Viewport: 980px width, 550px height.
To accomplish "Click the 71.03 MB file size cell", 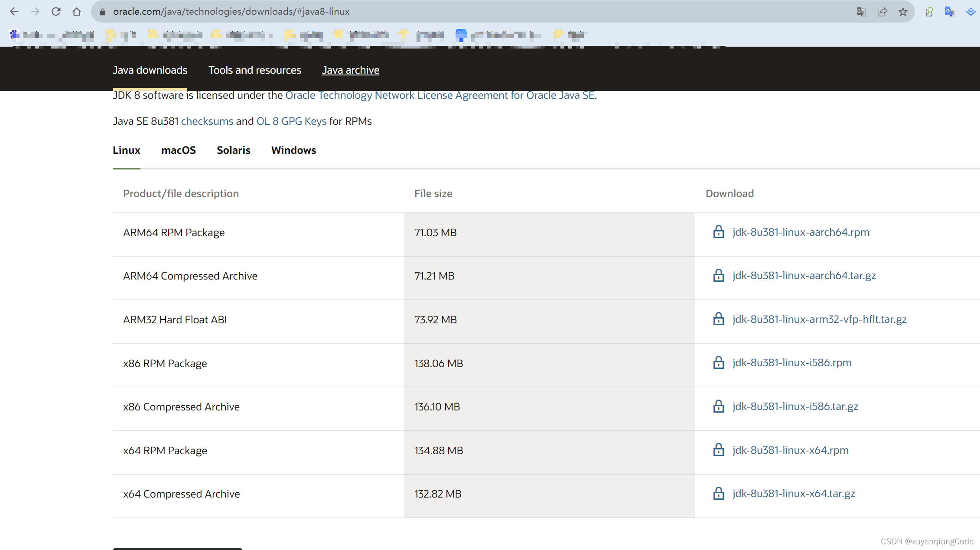I will point(549,234).
